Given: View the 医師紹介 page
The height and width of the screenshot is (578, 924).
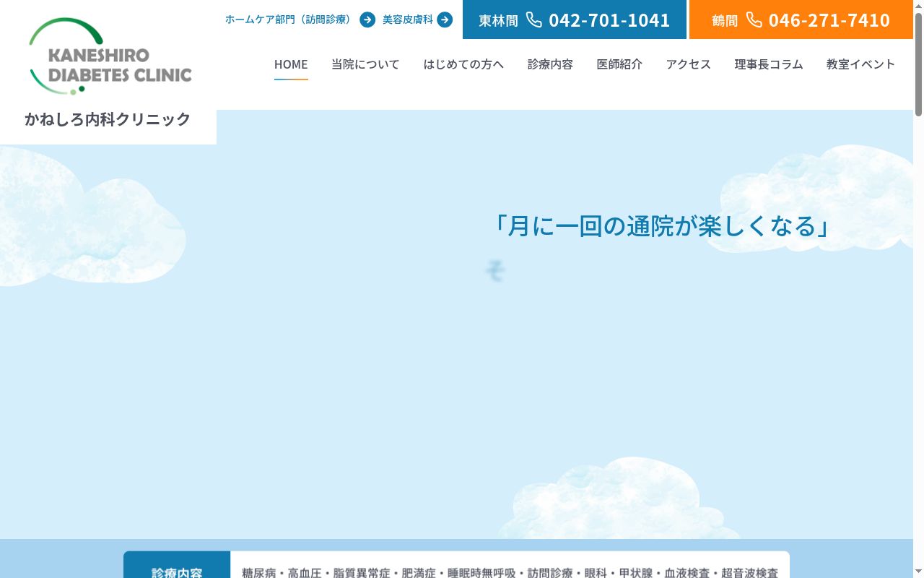Looking at the screenshot, I should (x=619, y=64).
